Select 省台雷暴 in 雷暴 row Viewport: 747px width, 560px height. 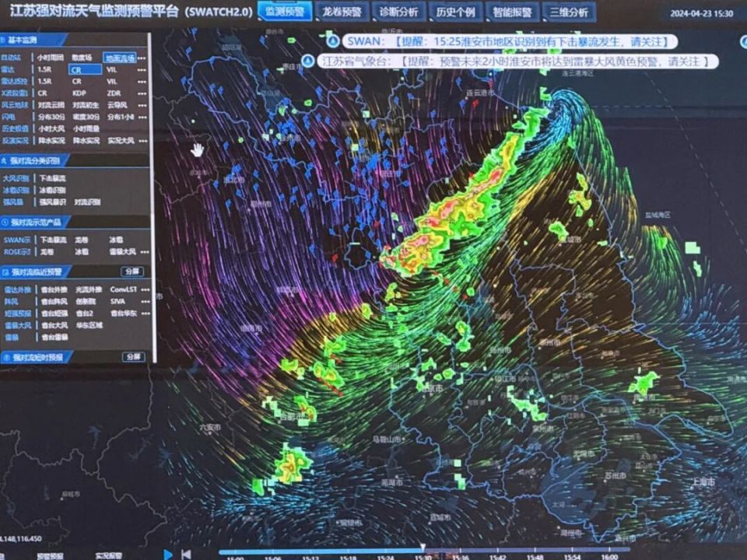tap(54, 337)
